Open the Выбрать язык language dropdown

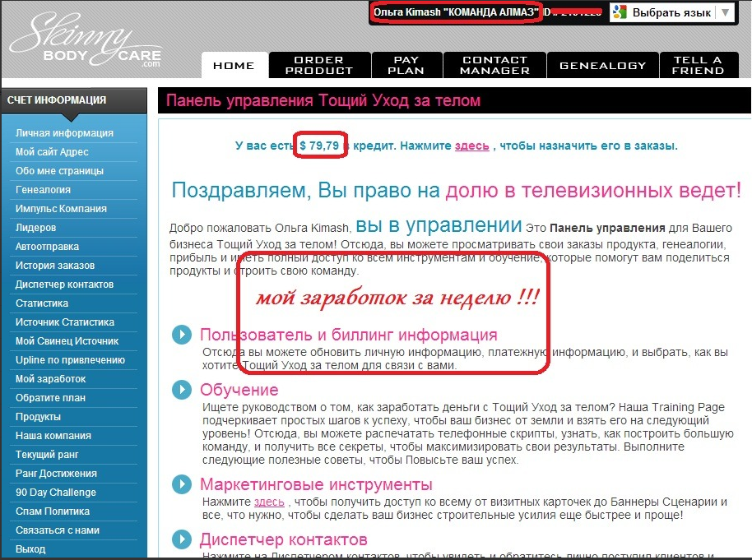[x=672, y=12]
